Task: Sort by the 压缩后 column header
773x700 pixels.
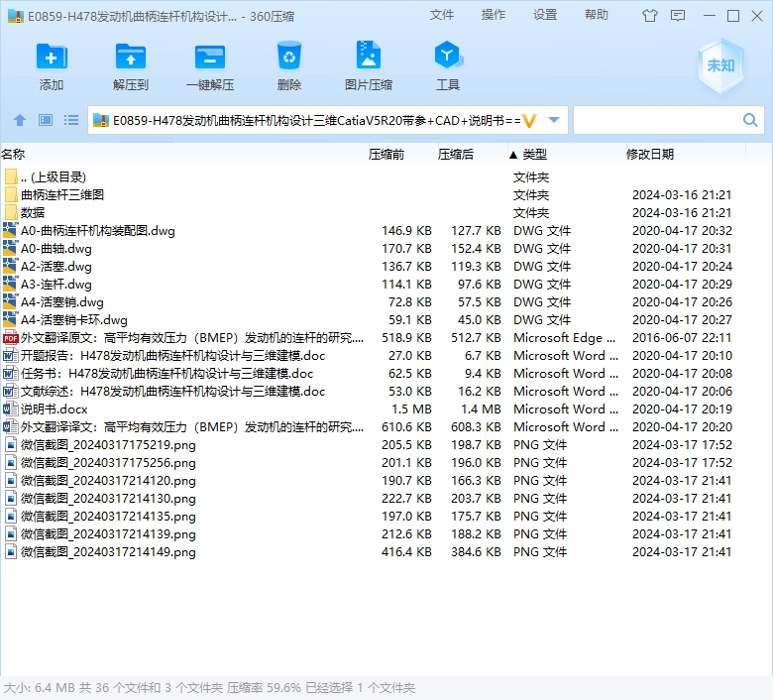Action: tap(455, 155)
